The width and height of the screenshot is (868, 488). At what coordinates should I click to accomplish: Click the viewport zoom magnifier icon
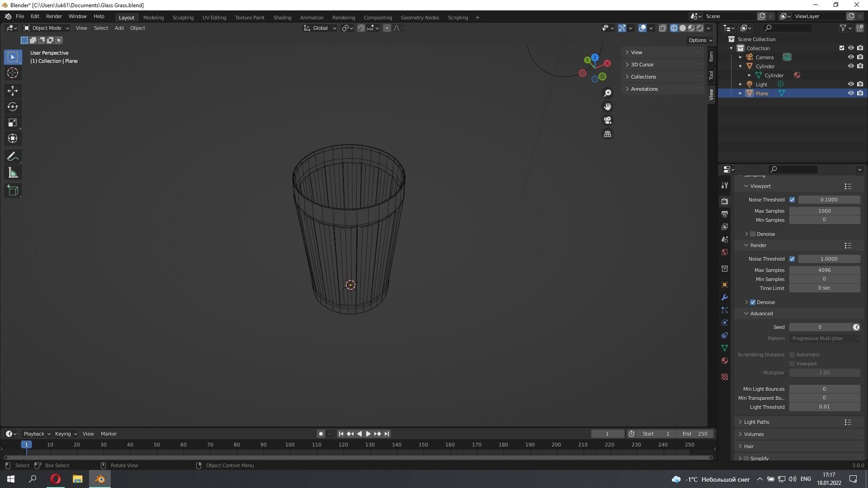[608, 93]
